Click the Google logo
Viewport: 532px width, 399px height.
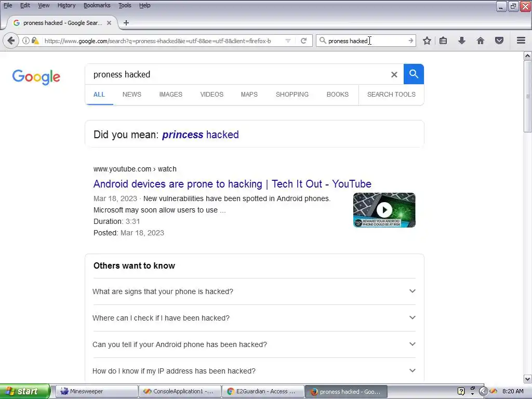(36, 77)
